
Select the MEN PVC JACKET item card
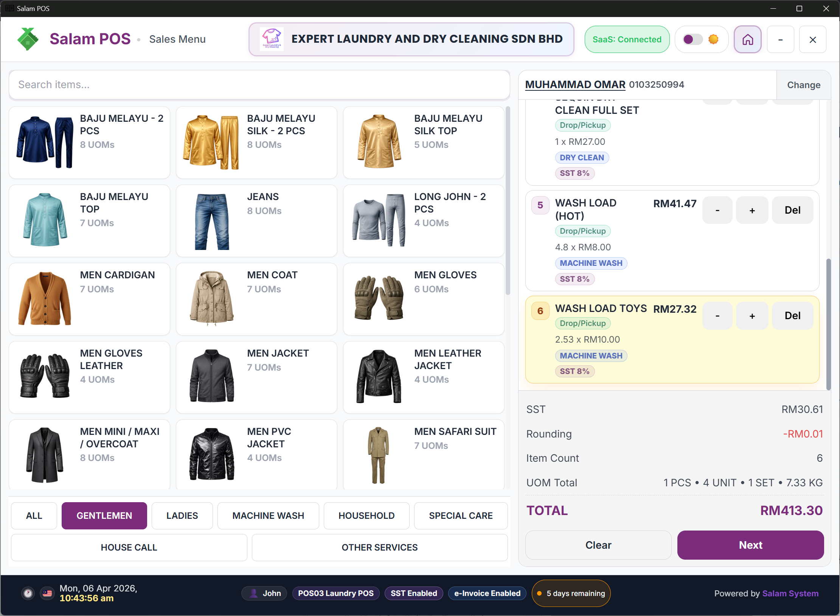[256, 455]
